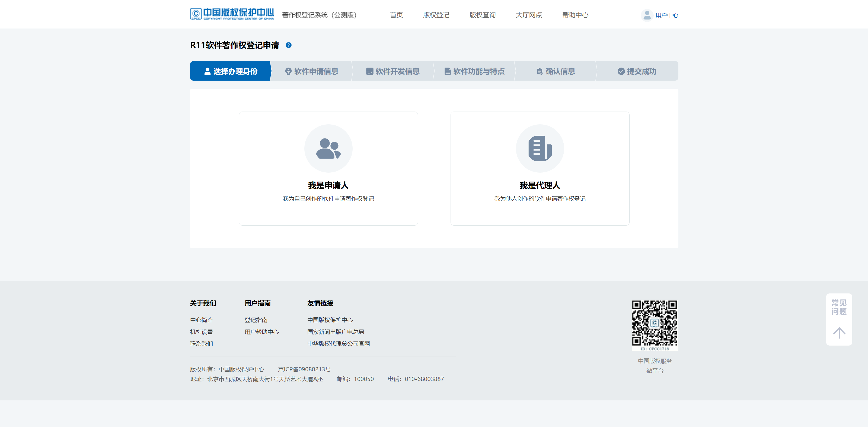Click the user avatar icon
The height and width of the screenshot is (427, 868).
coord(647,15)
